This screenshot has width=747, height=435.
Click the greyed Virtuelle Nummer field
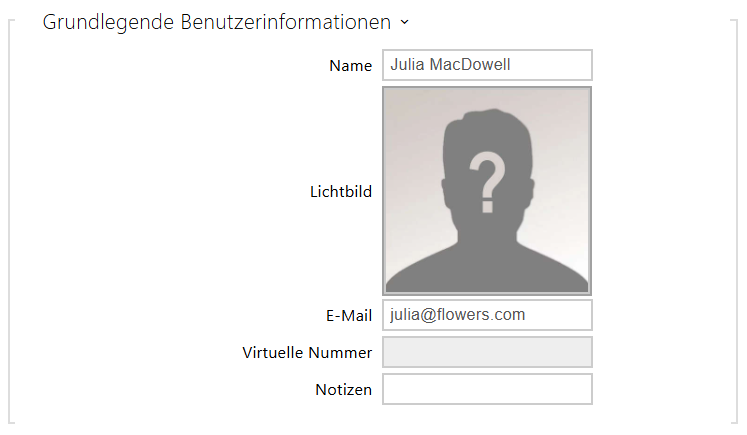487,352
